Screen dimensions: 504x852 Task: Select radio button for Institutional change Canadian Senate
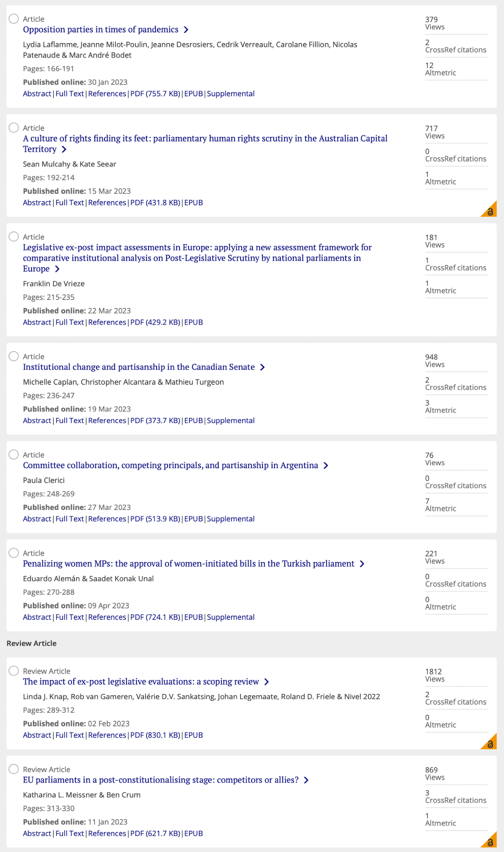tap(14, 356)
